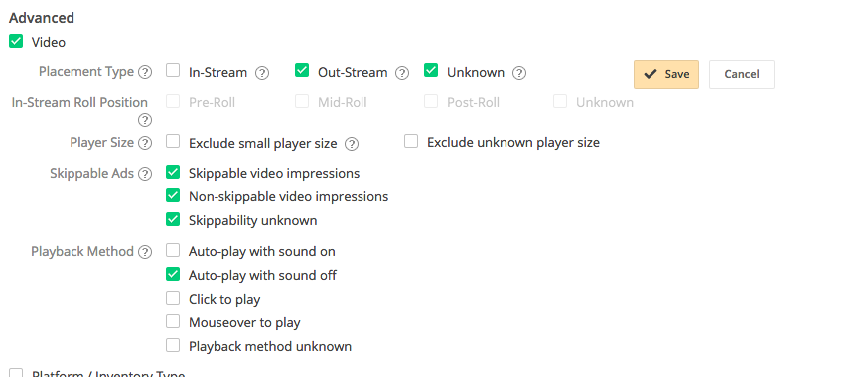The height and width of the screenshot is (377, 868).
Task: Toggle Platform / Inventory Type checkbox
Action: coord(16,373)
